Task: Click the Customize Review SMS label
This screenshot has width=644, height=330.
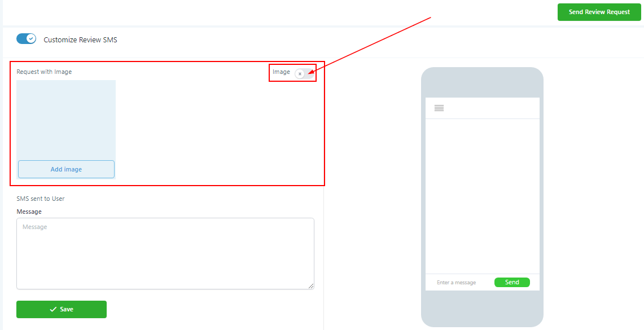Action: coord(81,40)
